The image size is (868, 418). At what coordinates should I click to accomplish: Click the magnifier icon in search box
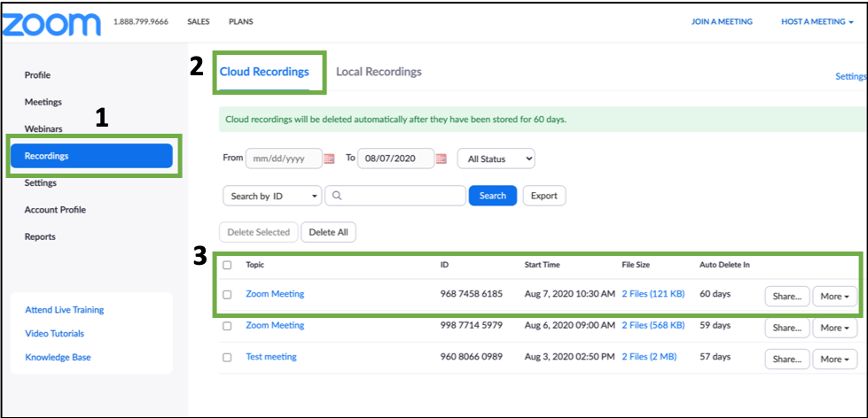tap(337, 196)
